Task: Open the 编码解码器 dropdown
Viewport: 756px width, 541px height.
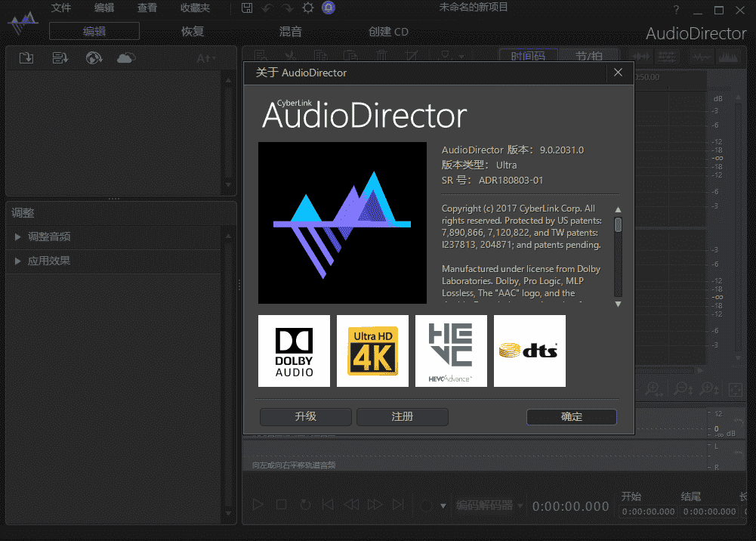Action: coord(489,505)
